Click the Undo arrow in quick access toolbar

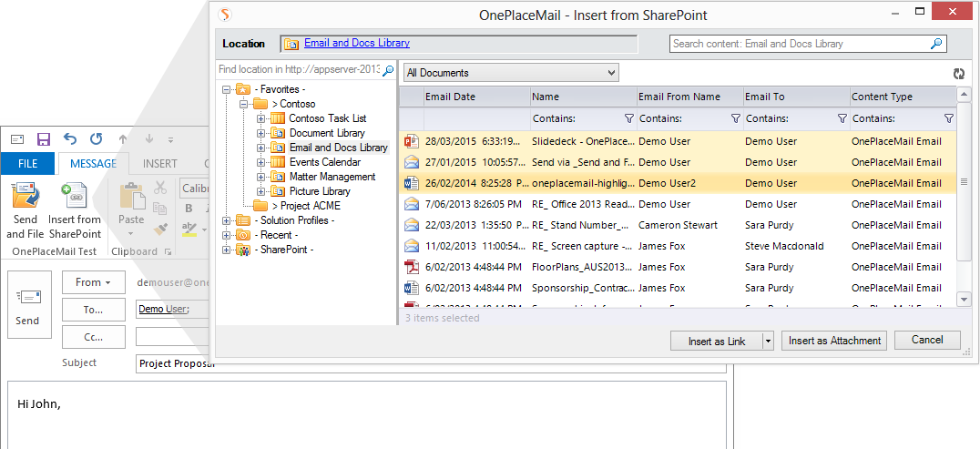[x=70, y=139]
